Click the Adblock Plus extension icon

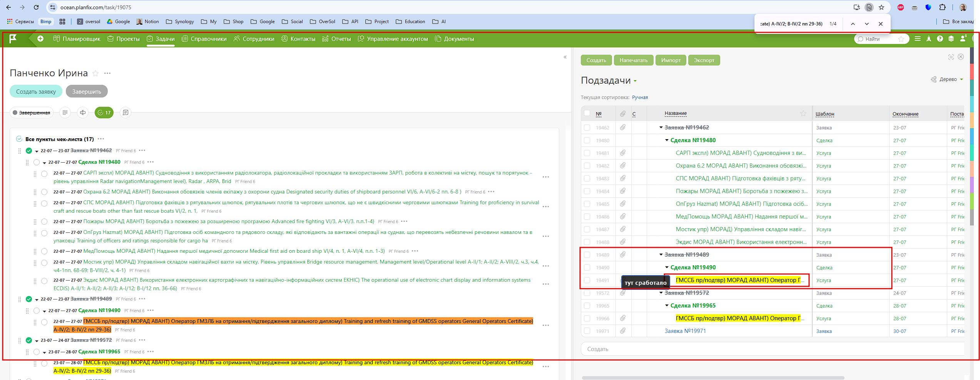point(901,7)
